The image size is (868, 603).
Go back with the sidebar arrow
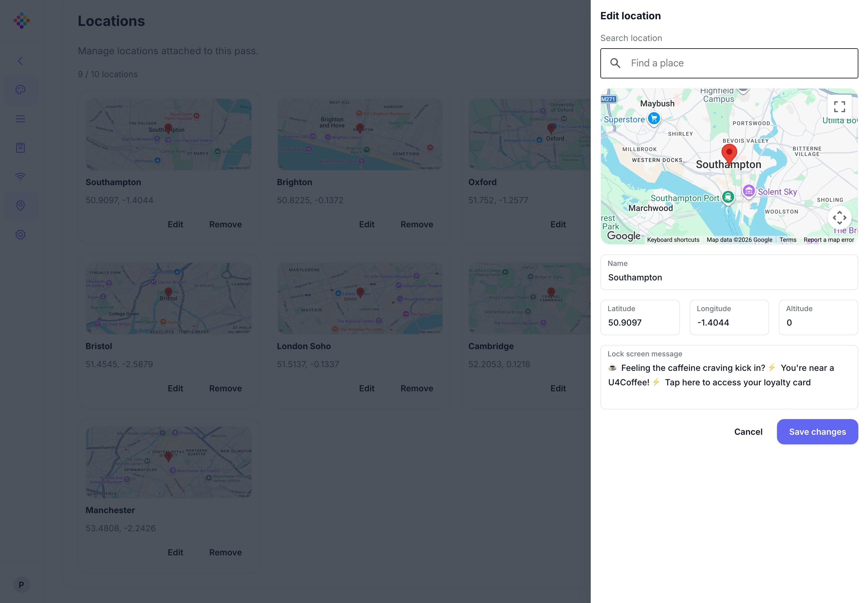coord(20,61)
